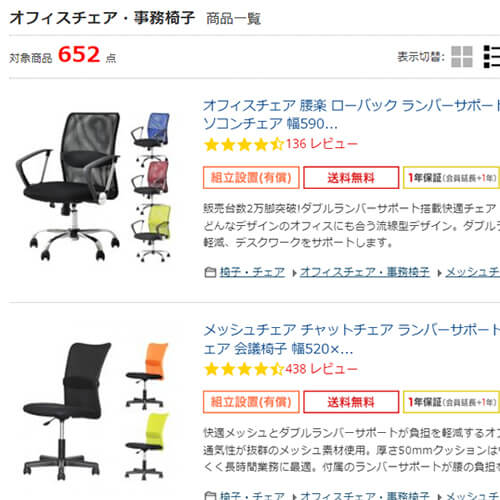
Task: Open black low-back office chair image
Action: click(68, 187)
